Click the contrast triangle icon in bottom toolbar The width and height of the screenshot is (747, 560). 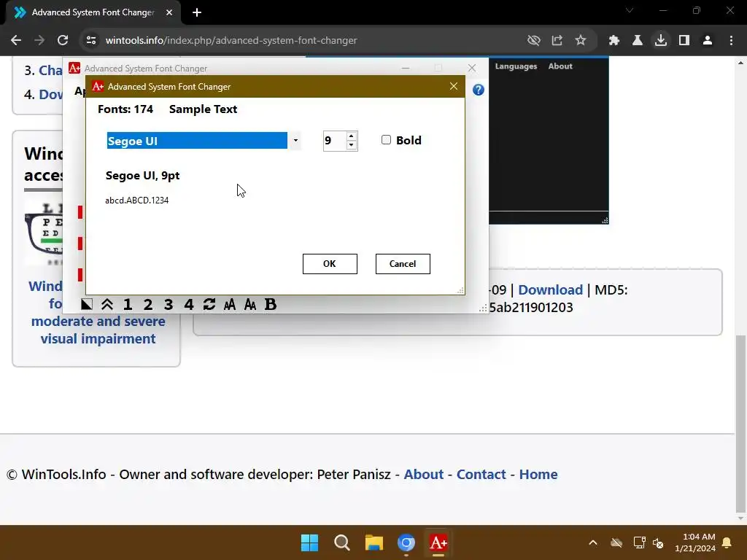[87, 304]
